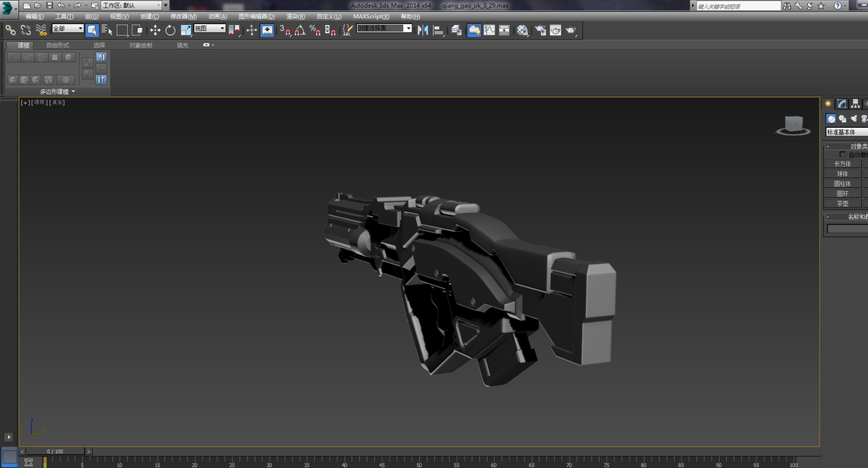
Task: Click the Use Pivot Point Center icon
Action: [x=235, y=30]
